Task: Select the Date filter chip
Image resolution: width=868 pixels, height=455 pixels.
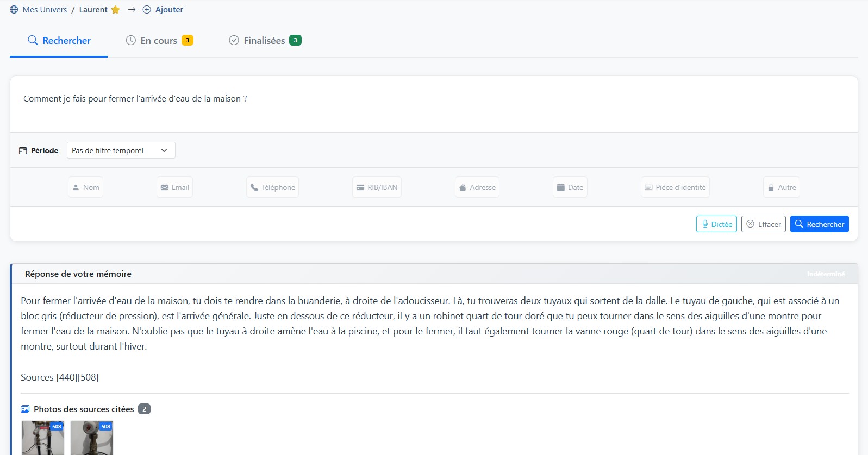Action: (570, 187)
